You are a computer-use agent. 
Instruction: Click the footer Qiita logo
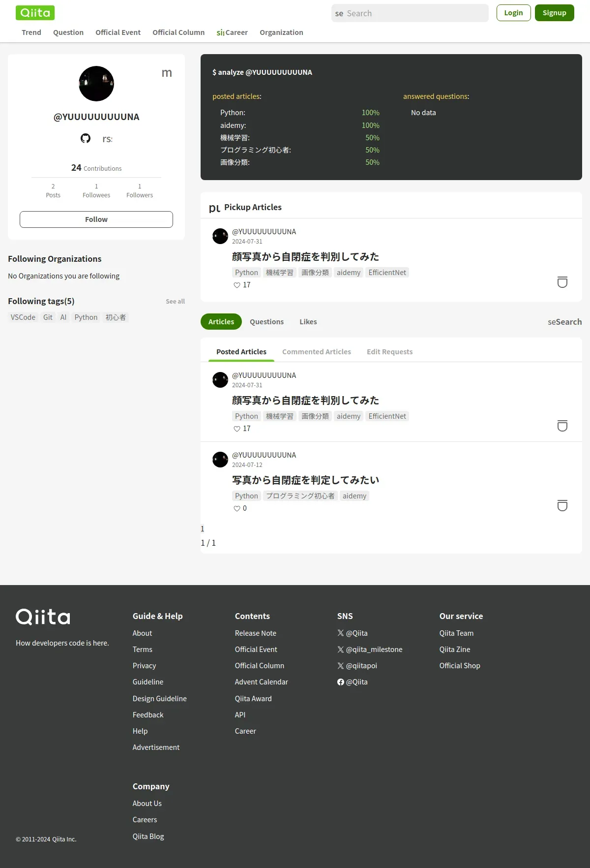pos(43,617)
